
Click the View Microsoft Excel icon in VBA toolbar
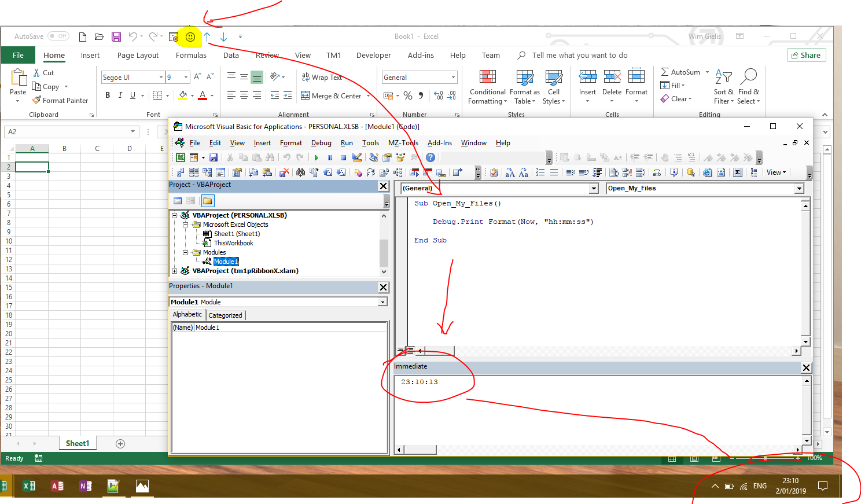click(181, 157)
